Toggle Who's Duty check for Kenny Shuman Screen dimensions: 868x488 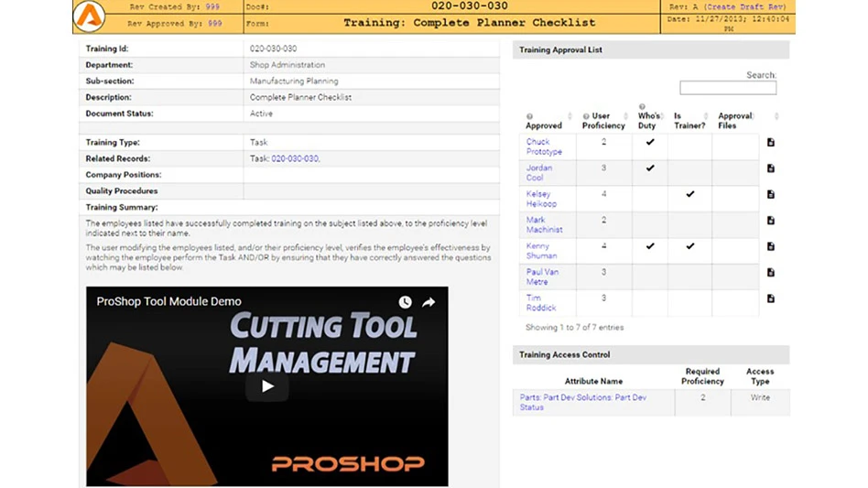(x=650, y=245)
